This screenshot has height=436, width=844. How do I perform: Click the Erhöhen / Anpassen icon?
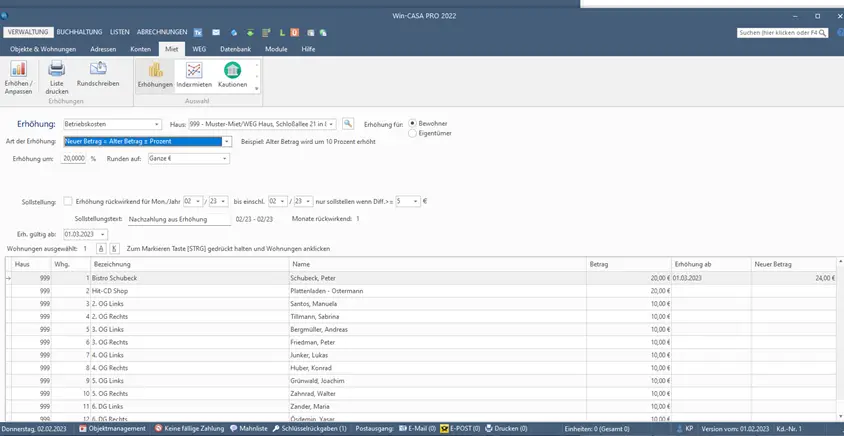pos(19,69)
